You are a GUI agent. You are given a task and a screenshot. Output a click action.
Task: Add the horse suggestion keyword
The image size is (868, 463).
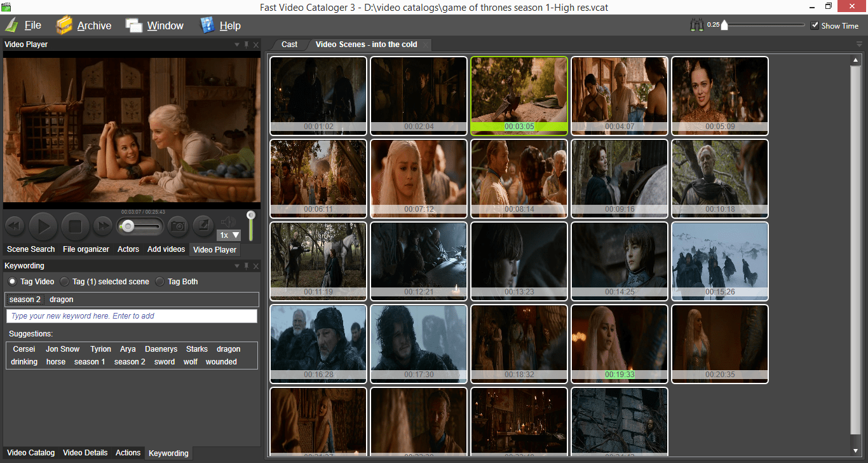(x=56, y=362)
